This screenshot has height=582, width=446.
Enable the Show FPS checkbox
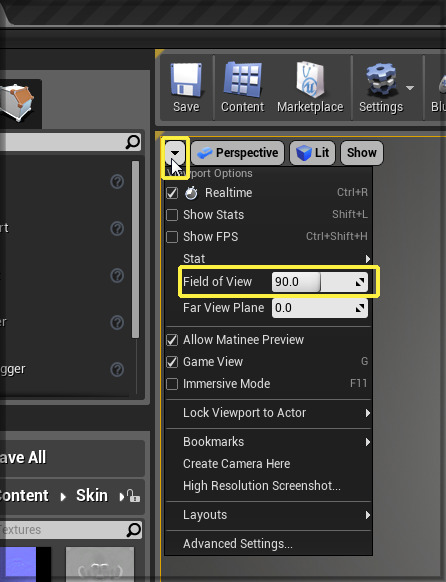172,237
